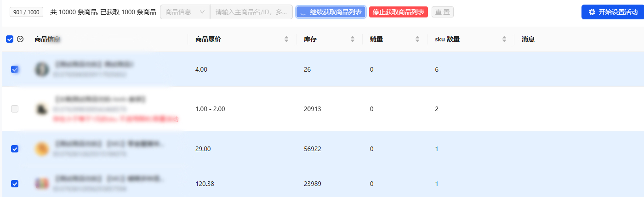This screenshot has height=197, width=644.
Task: Click the loading spinner icon on 继续获取 button
Action: [303, 12]
